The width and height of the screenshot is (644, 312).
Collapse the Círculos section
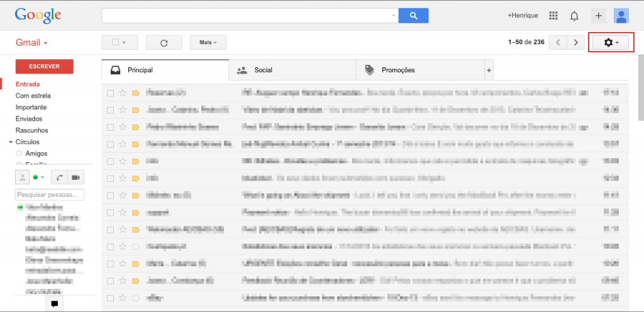coord(11,142)
